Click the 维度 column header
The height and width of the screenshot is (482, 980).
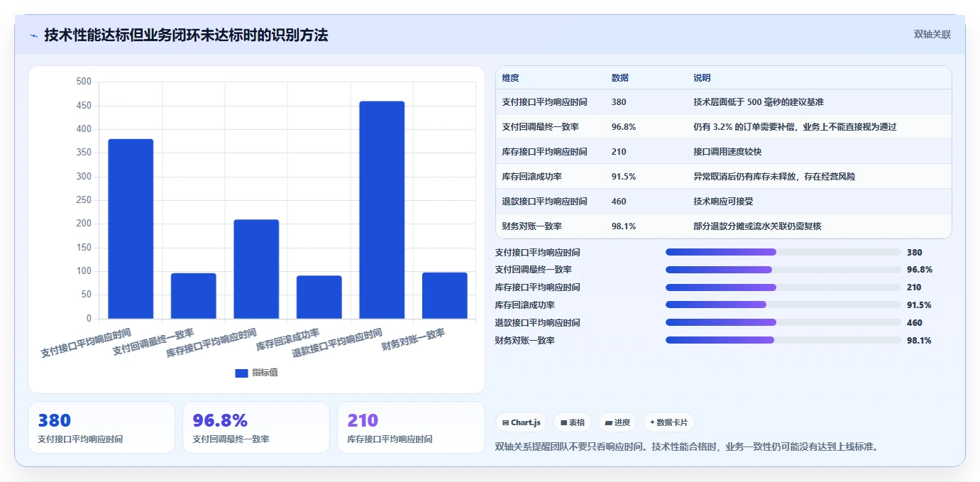coord(510,78)
